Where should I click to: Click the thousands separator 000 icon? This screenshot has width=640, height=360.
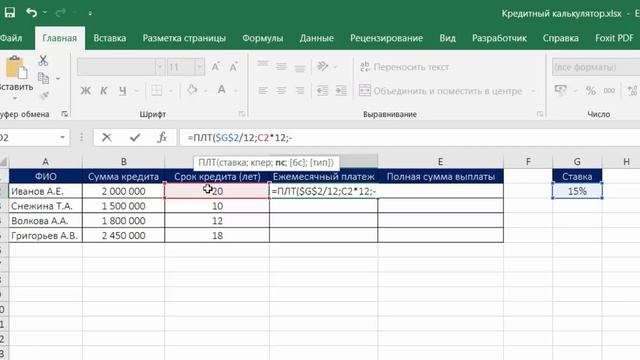609,91
